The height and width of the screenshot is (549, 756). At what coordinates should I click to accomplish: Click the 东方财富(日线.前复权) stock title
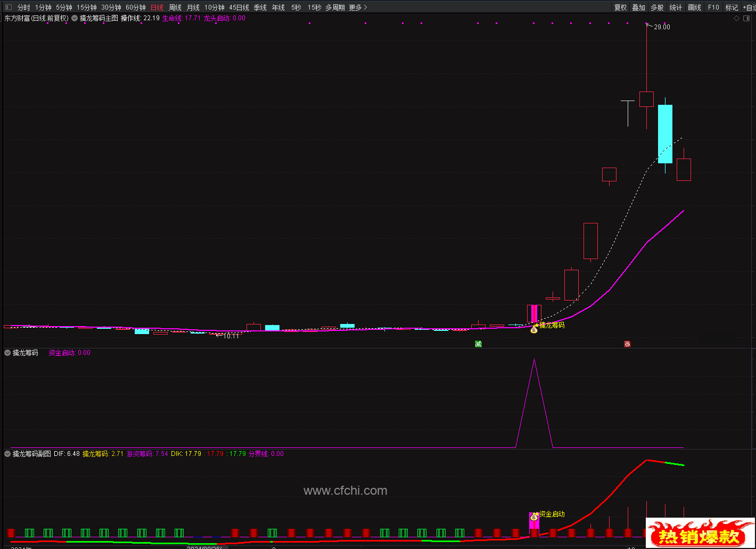point(36,18)
